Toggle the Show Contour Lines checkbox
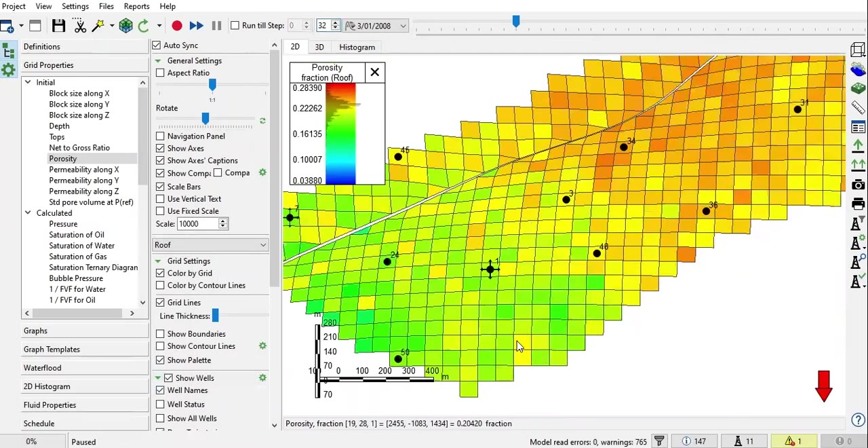Screen dimensions: 868x448 point(160,346)
